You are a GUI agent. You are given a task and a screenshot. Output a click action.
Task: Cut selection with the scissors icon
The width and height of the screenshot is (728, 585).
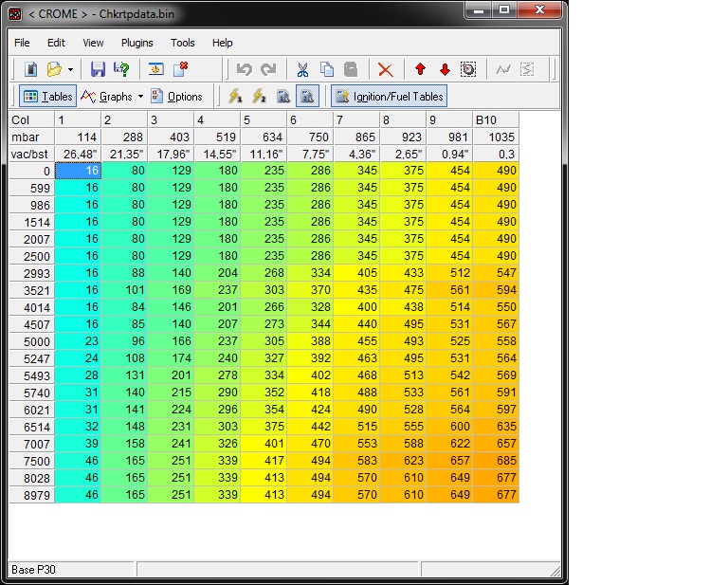[302, 69]
